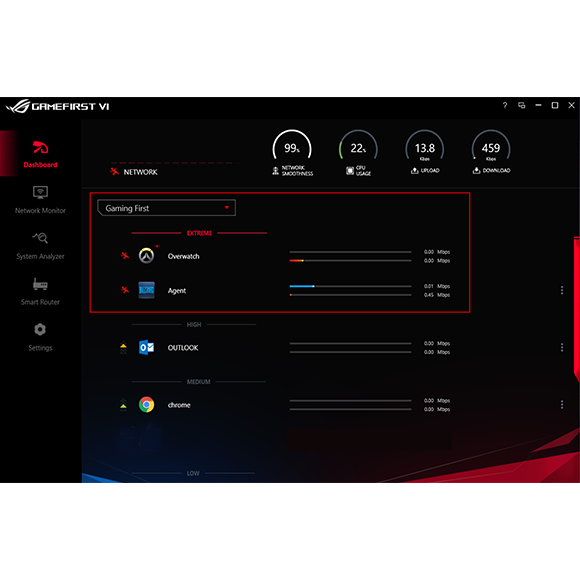
Task: Click the Chrome app icon
Action: pos(146,405)
